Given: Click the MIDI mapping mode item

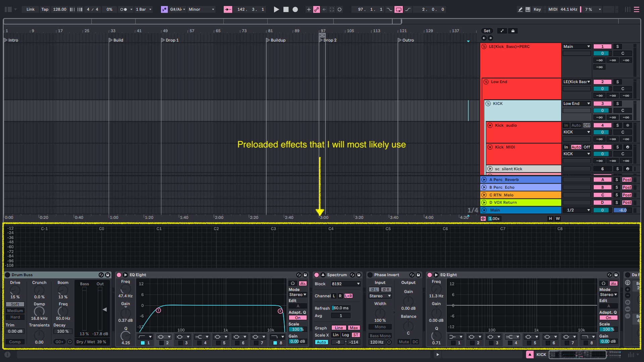Looking at the screenshot, I should click(553, 9).
